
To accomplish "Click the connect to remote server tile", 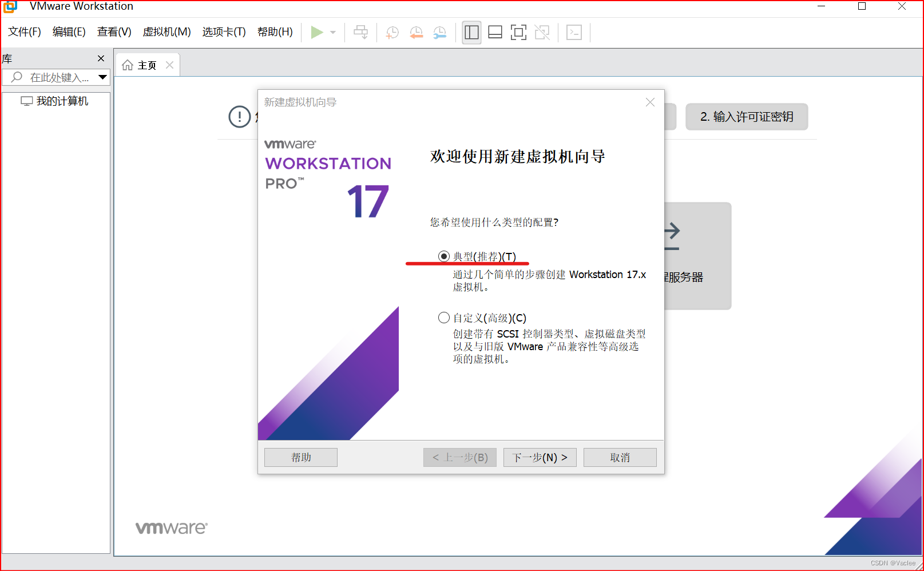I will [x=698, y=256].
